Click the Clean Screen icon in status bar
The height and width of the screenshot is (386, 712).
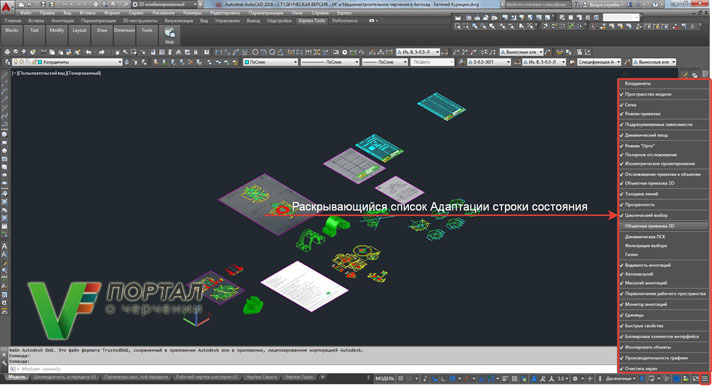tap(695, 378)
